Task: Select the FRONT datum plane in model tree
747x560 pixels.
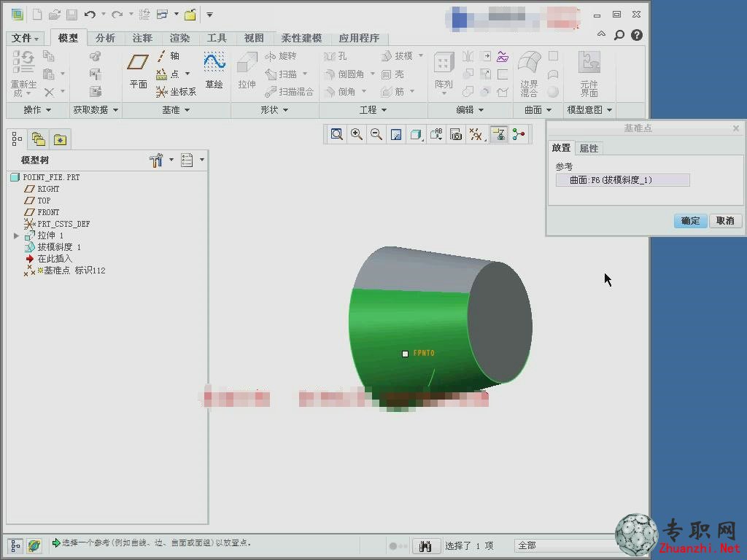Action: click(42, 212)
